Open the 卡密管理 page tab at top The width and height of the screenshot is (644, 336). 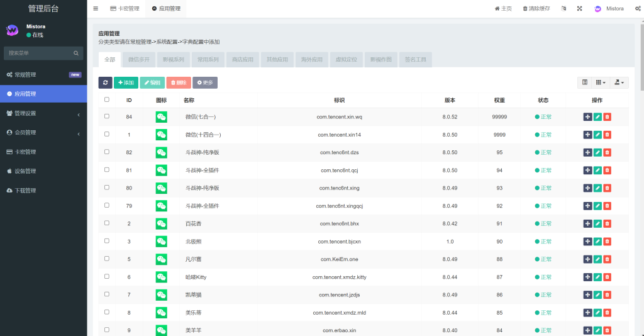pyautogui.click(x=125, y=8)
